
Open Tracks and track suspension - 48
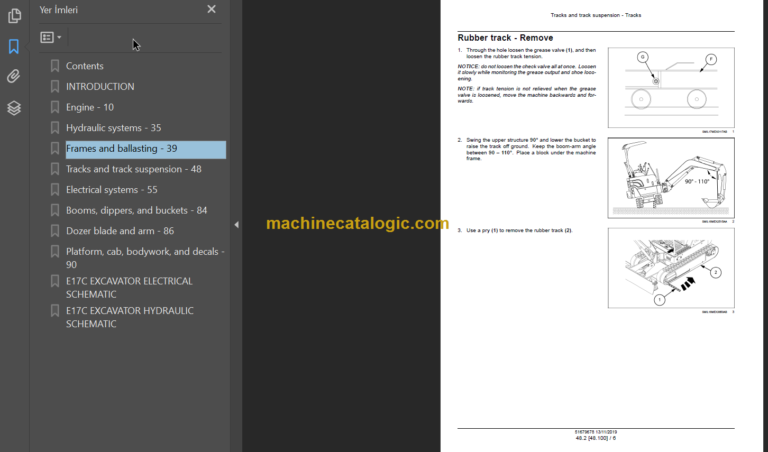coord(134,169)
